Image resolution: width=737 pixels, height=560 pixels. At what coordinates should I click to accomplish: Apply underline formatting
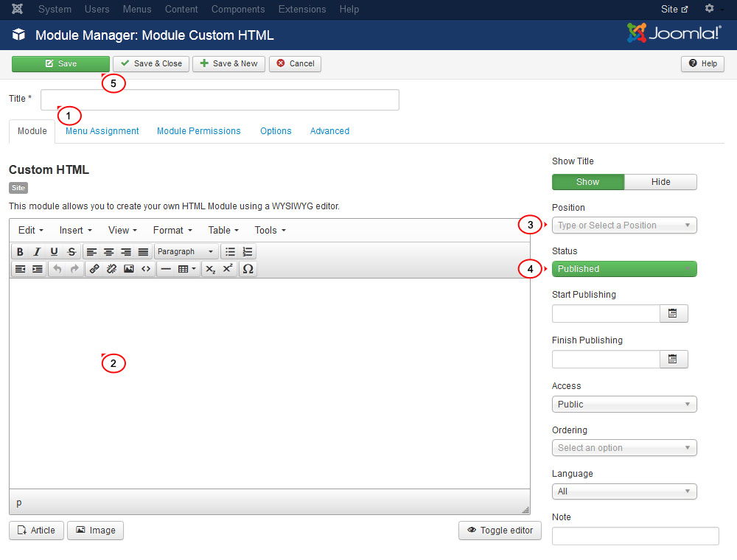54,252
